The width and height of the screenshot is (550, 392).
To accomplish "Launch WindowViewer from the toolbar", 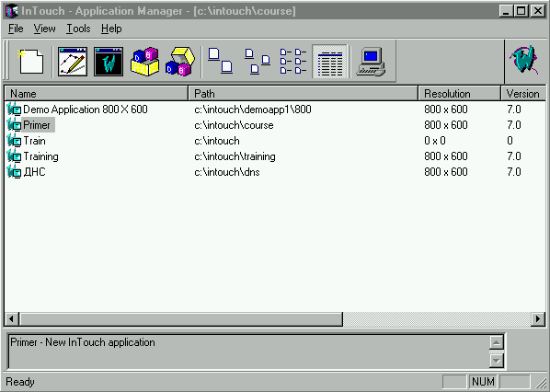I will (x=109, y=62).
